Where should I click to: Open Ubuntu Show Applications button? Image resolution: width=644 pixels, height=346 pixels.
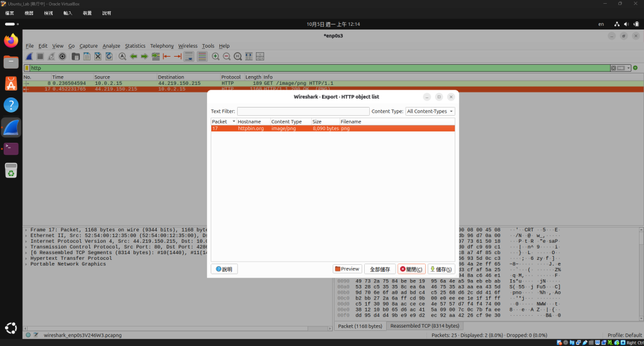11,328
